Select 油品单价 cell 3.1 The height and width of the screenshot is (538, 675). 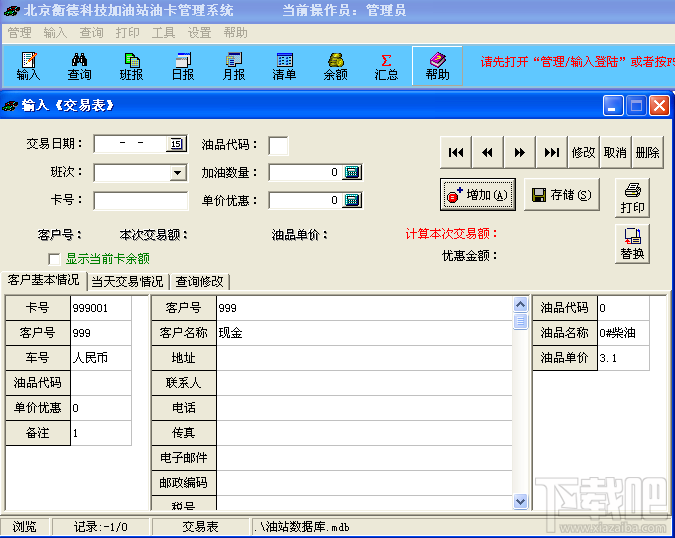point(623,358)
